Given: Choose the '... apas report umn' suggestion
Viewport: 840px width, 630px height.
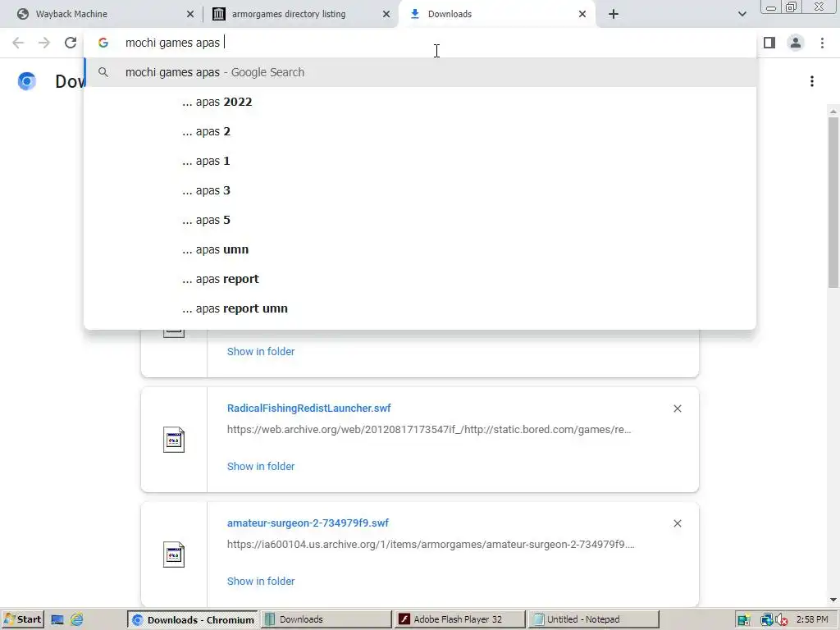Looking at the screenshot, I should (420, 308).
